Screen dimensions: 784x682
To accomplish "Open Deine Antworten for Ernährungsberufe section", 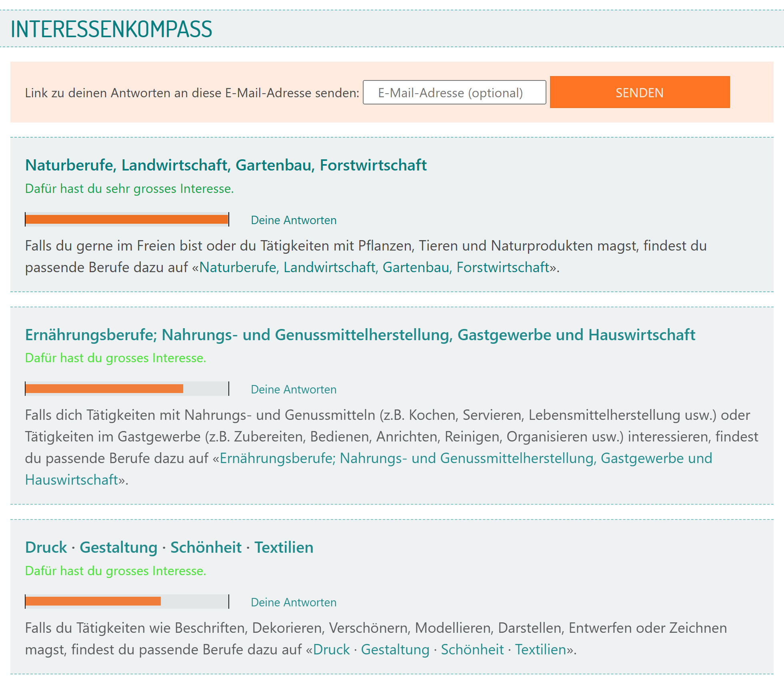I will click(294, 389).
